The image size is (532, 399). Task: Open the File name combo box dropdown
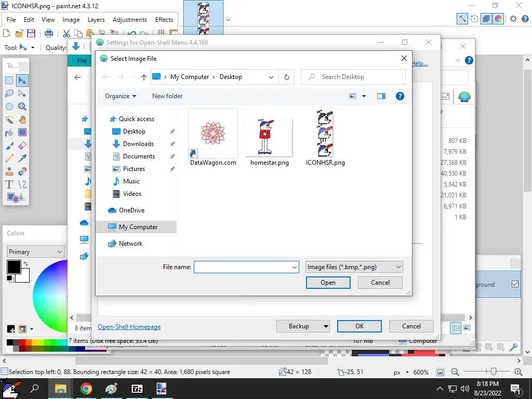point(295,267)
